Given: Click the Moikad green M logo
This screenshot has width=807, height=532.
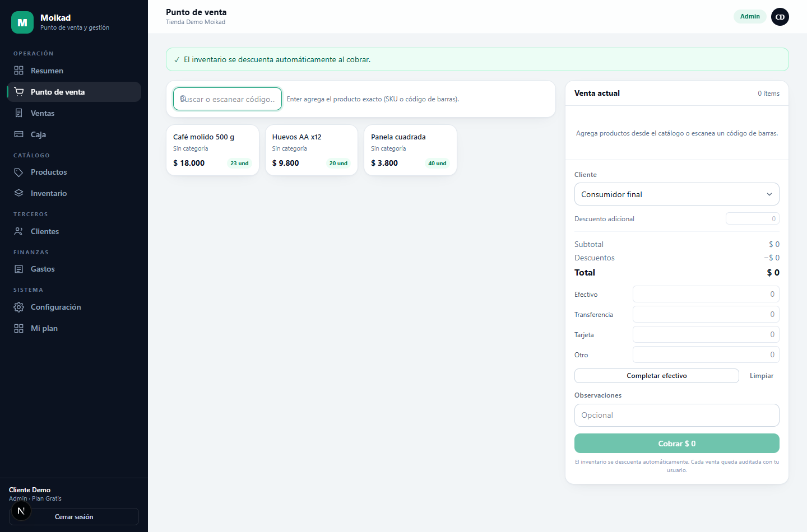Looking at the screenshot, I should (x=22, y=22).
